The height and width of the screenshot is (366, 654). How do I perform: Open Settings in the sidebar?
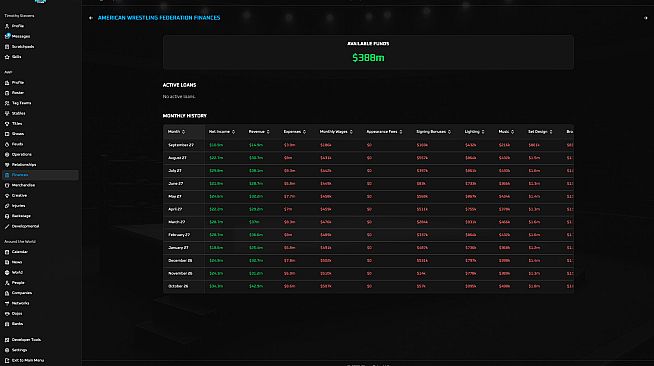[x=16, y=350]
